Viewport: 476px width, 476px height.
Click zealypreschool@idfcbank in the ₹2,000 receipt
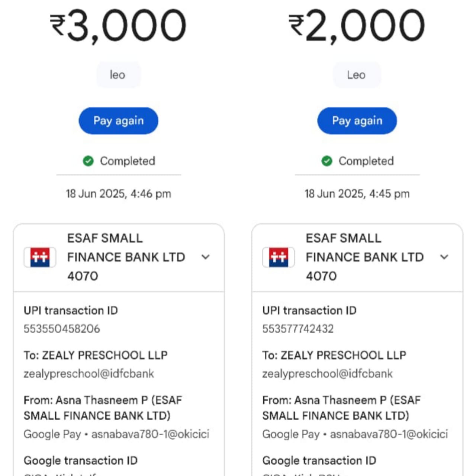click(327, 374)
